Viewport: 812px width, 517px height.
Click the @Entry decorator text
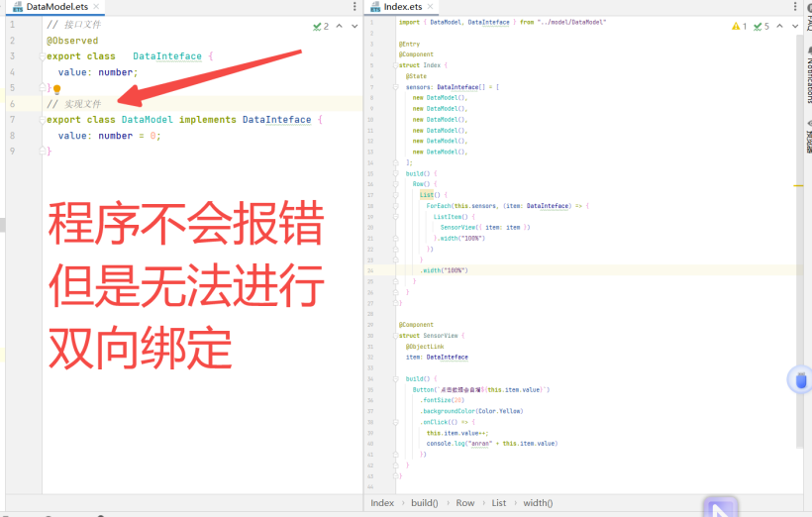tap(409, 44)
